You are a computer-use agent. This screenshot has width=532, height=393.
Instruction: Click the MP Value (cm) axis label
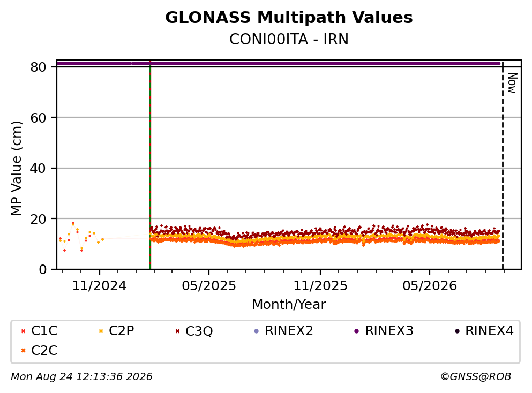pyautogui.click(x=16, y=169)
